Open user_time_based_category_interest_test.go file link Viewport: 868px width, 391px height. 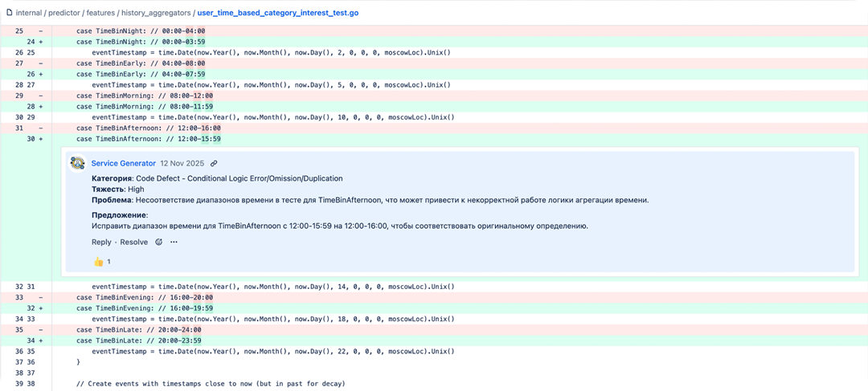(277, 14)
